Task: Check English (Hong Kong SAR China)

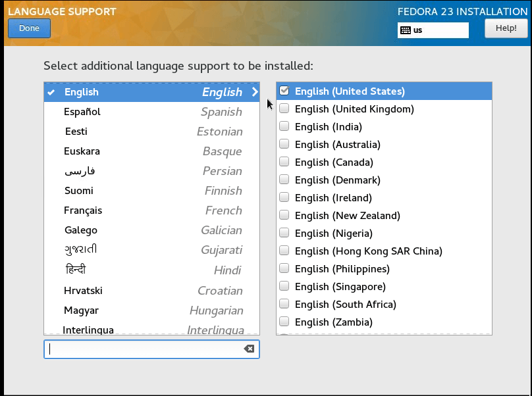Action: coord(284,251)
